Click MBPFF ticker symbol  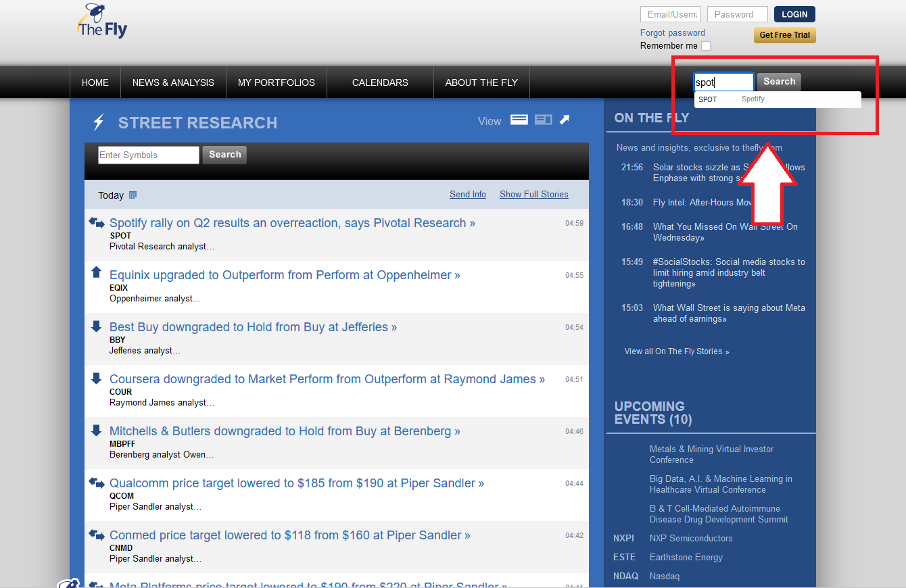pos(122,444)
